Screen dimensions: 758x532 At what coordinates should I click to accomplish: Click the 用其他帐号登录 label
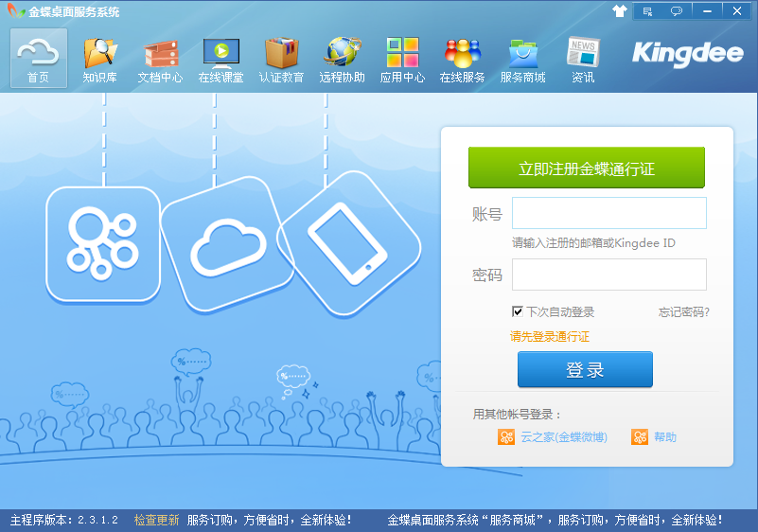517,415
